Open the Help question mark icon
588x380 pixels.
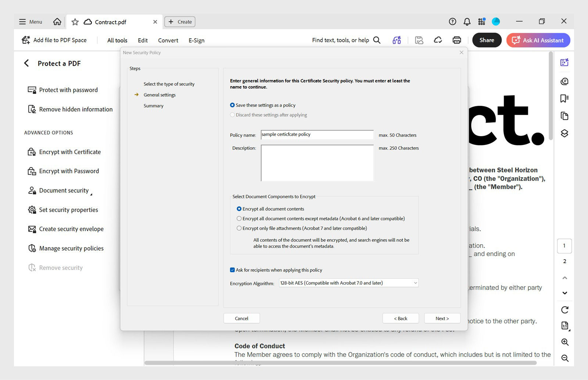click(x=452, y=22)
